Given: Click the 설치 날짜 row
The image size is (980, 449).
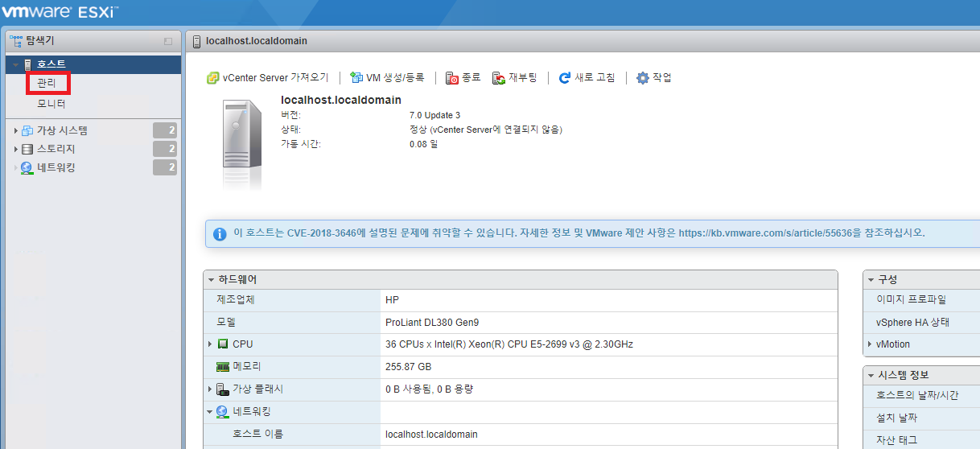Looking at the screenshot, I should (x=921, y=418).
